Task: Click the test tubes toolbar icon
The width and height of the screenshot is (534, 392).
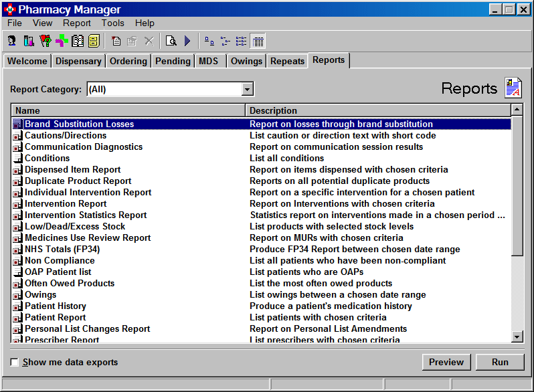Action: tap(29, 41)
